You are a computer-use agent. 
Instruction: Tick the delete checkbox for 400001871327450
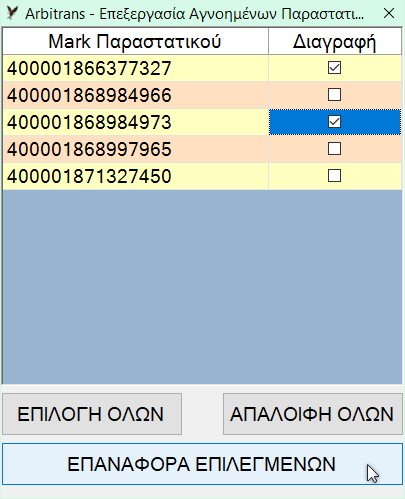pos(334,176)
